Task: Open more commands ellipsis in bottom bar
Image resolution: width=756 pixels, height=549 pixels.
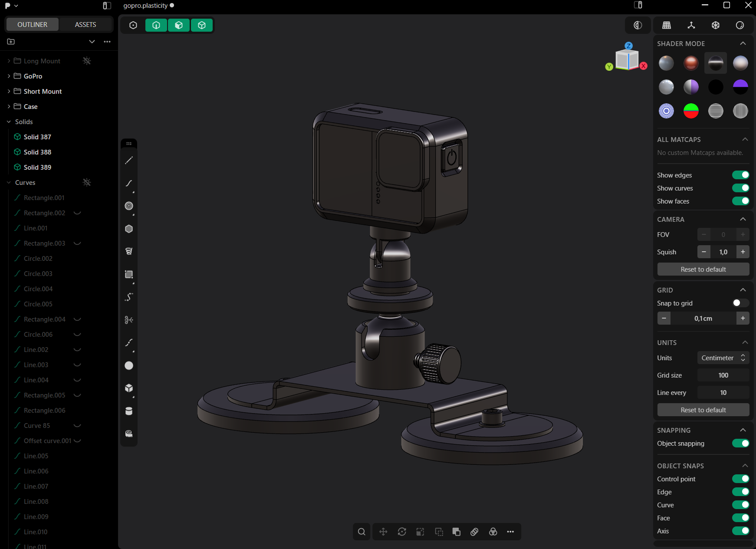Action: point(510,532)
